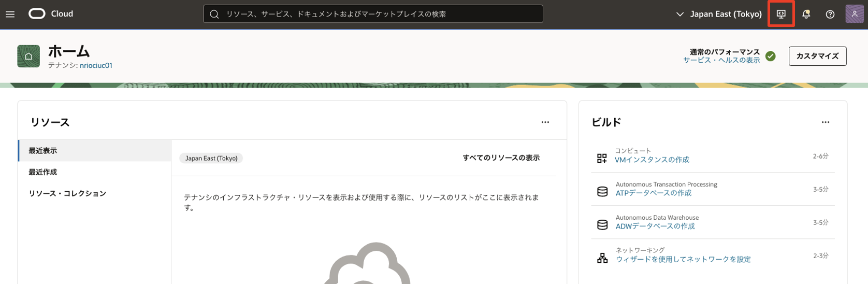Expand the Japan East (Tokyo) region selector
The height and width of the screenshot is (284, 868).
pyautogui.click(x=719, y=14)
